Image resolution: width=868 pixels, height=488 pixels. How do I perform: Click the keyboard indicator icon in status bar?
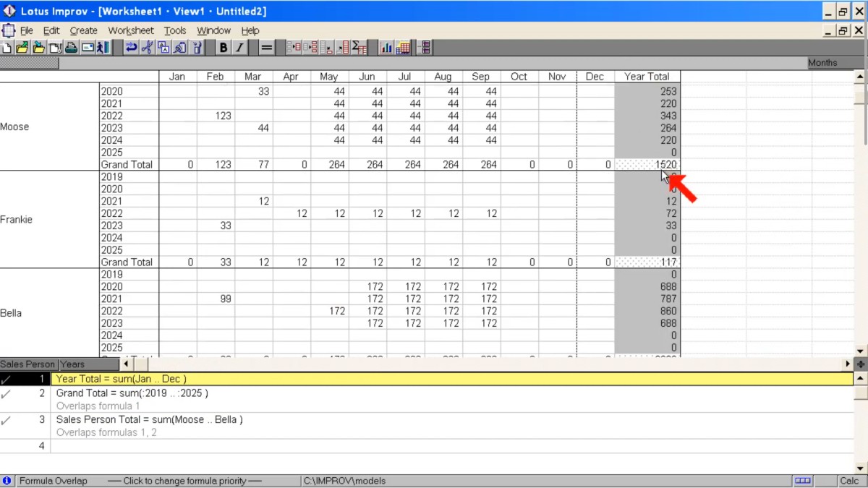(803, 481)
